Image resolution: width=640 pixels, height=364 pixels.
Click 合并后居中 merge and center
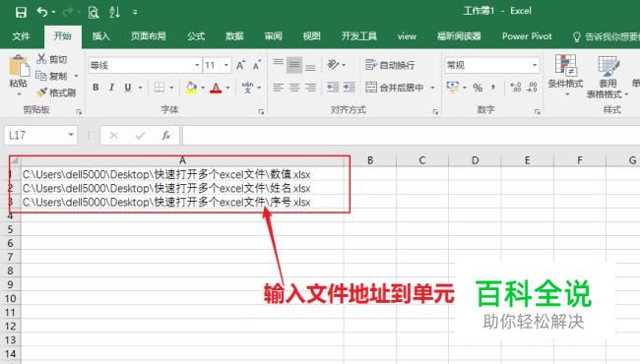click(x=394, y=88)
